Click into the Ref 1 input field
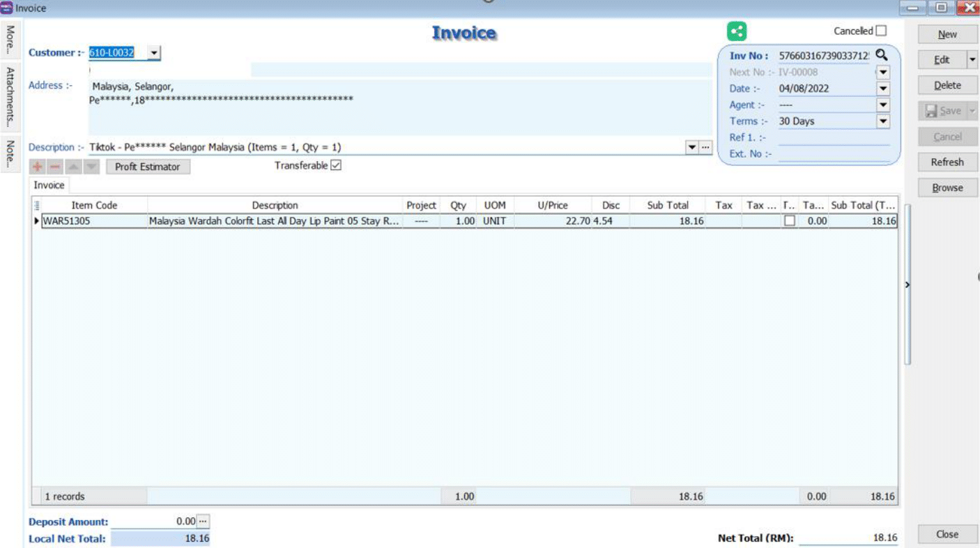Image resolution: width=980 pixels, height=548 pixels. pos(833,138)
